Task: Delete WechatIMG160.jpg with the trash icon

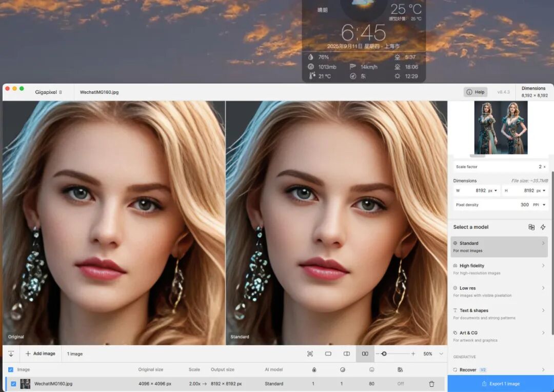Action: coord(431,384)
